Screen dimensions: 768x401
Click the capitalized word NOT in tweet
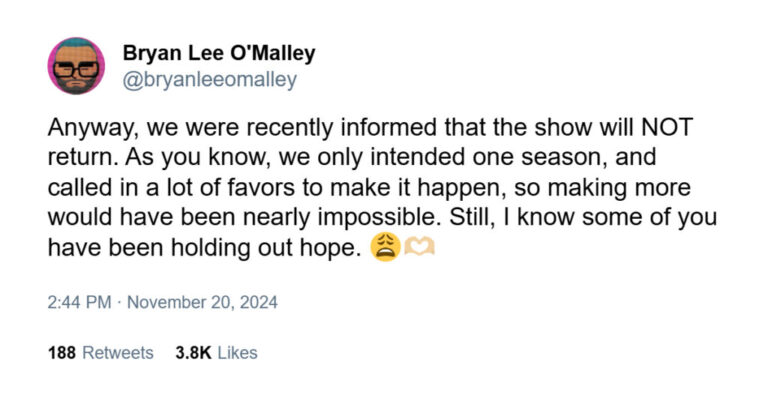coord(667,127)
